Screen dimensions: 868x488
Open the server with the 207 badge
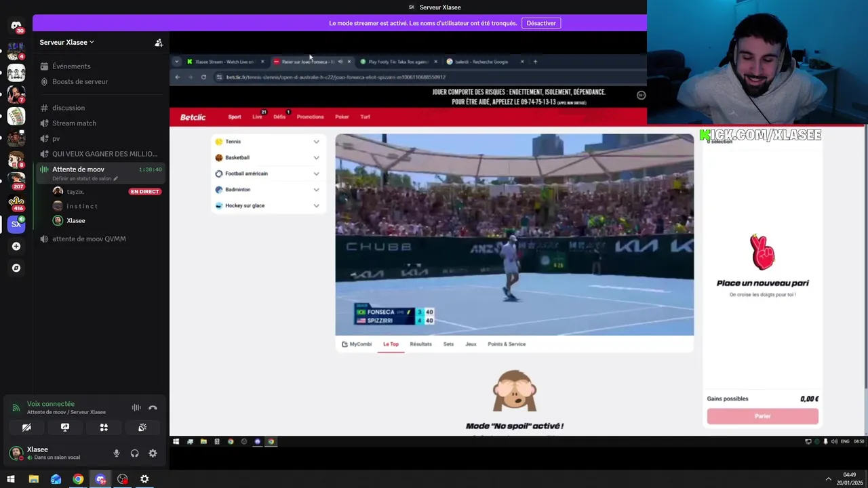coord(16,181)
